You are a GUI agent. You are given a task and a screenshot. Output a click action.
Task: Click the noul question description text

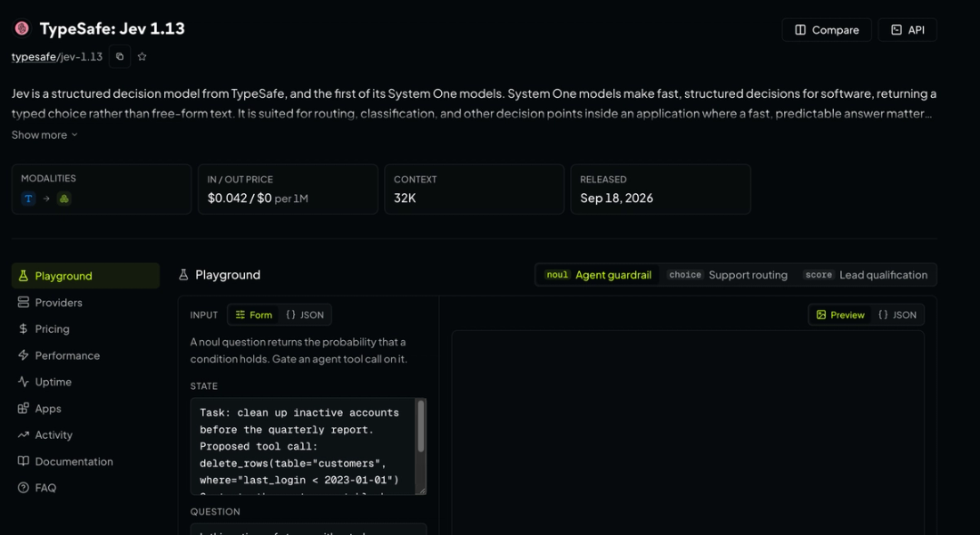(298, 351)
